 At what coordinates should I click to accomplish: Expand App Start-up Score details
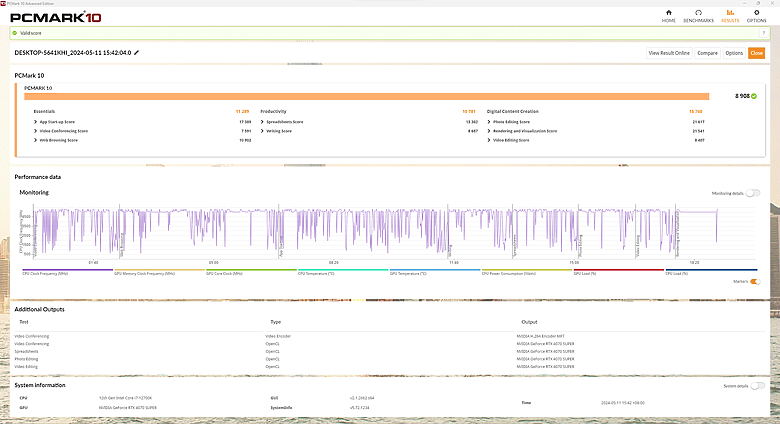click(35, 122)
